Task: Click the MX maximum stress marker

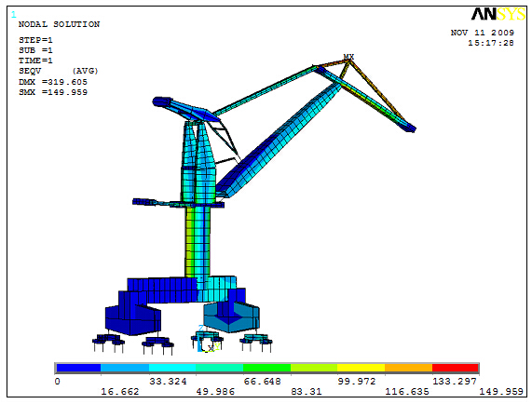Action: [348, 57]
